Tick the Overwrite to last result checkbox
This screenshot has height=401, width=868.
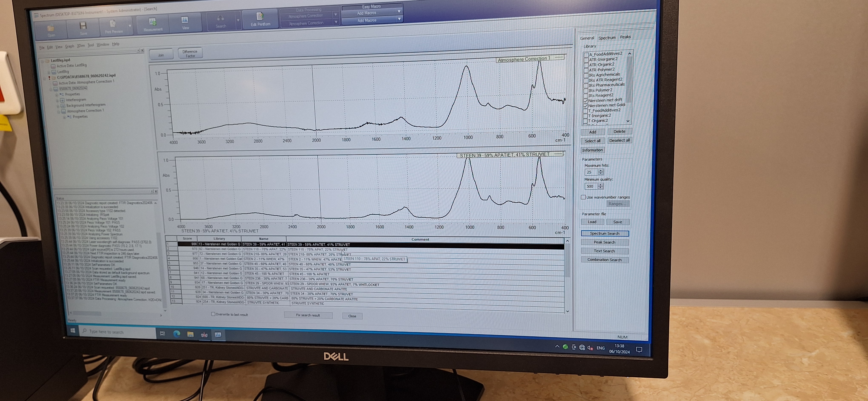213,314
